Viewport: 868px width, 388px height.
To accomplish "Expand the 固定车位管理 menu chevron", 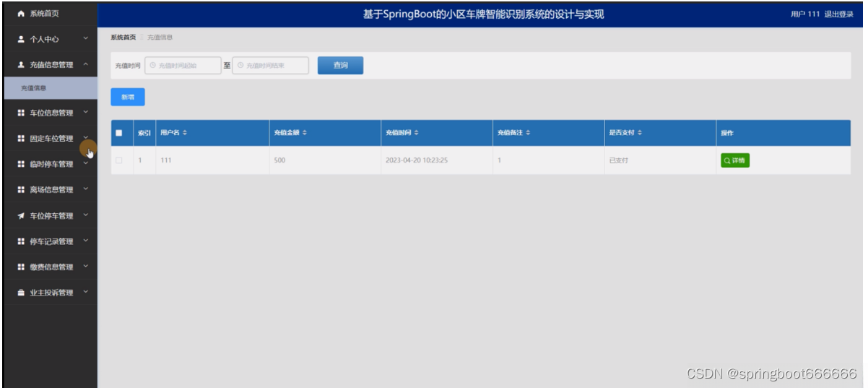I will click(x=86, y=137).
